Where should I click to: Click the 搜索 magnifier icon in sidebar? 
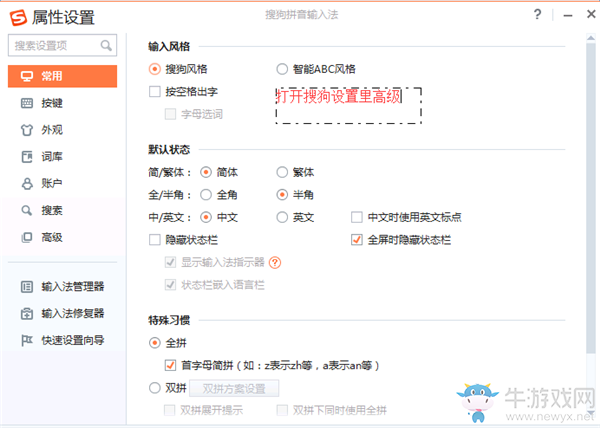[27, 210]
